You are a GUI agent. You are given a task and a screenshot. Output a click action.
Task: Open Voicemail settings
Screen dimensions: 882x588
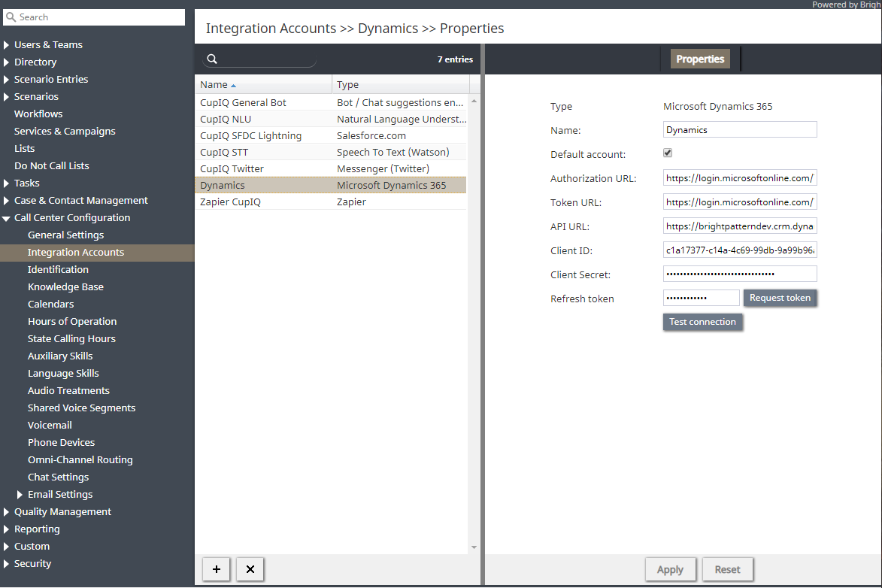click(x=50, y=426)
